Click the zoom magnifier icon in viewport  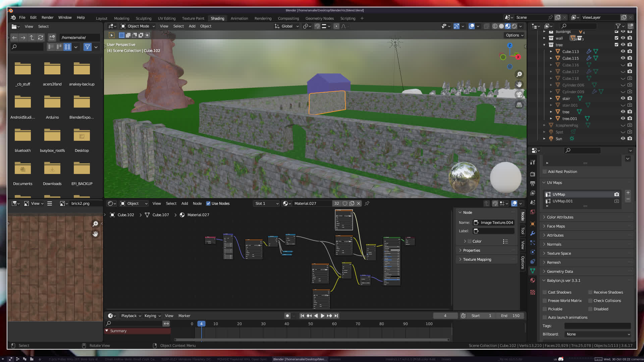click(x=519, y=74)
